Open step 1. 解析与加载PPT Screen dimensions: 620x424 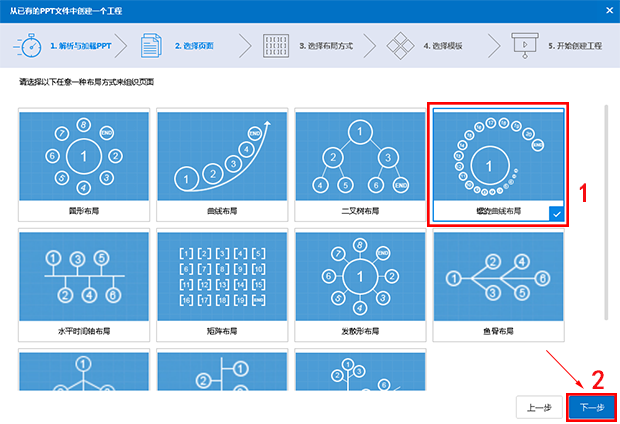81,46
